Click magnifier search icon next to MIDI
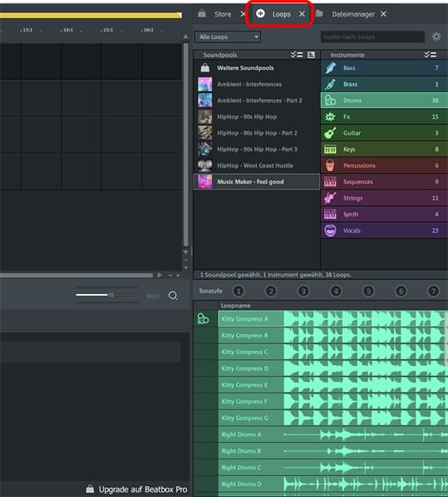The width and height of the screenshot is (448, 497). [x=173, y=296]
